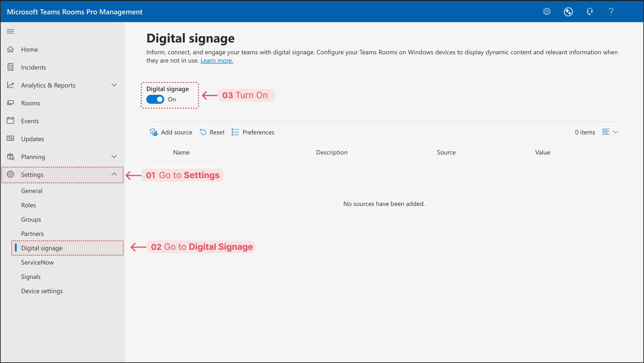Image resolution: width=644 pixels, height=363 pixels.
Task: Turn off the Digital signage toggle
Action: click(x=155, y=99)
